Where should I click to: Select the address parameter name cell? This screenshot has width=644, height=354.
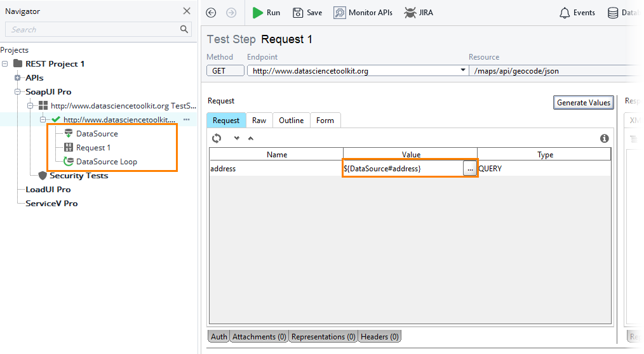click(276, 169)
